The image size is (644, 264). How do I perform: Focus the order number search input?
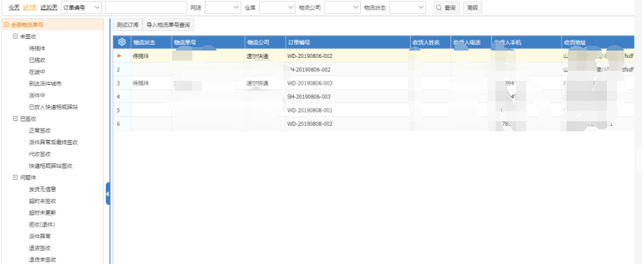coord(146,7)
